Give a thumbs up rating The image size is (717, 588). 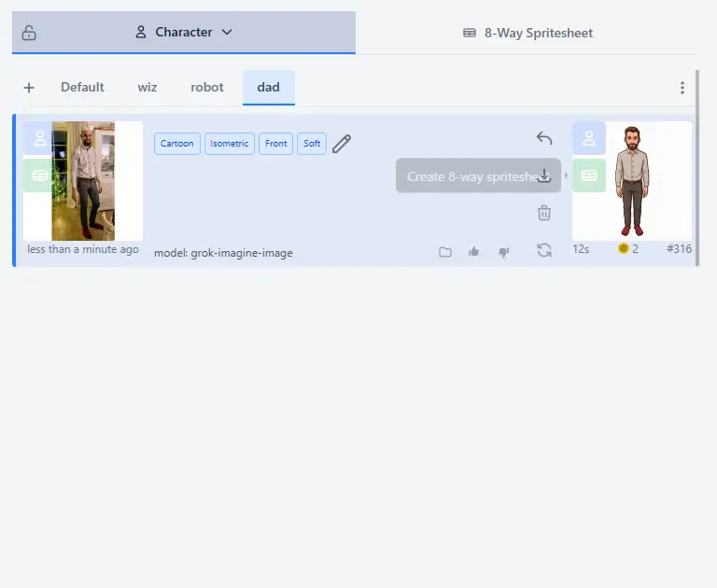pos(474,252)
